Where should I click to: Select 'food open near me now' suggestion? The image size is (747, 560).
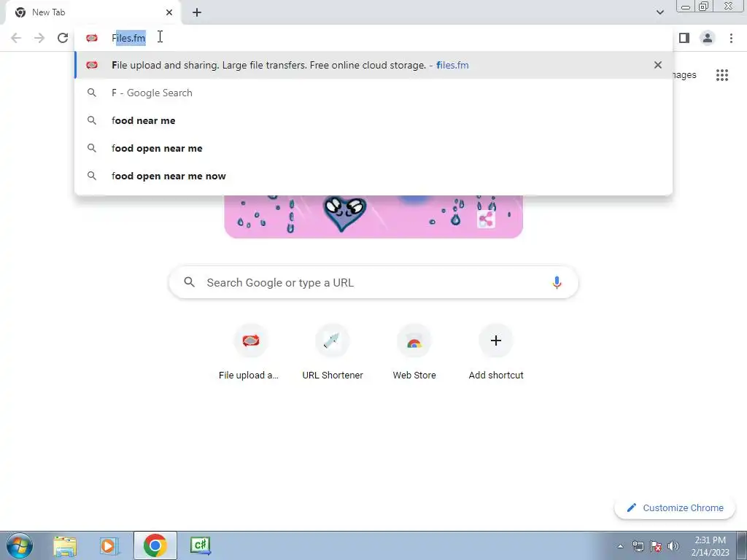[x=373, y=176]
